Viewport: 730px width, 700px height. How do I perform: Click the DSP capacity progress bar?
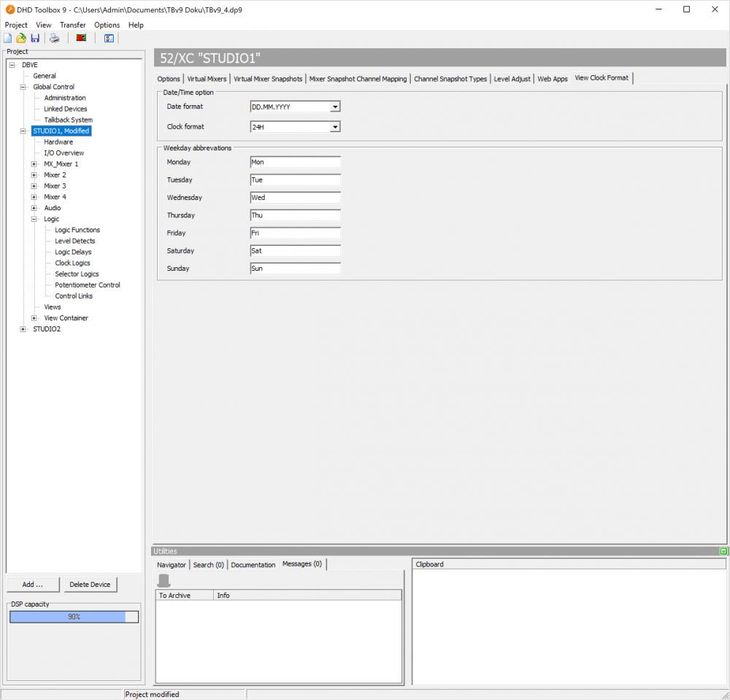click(74, 617)
